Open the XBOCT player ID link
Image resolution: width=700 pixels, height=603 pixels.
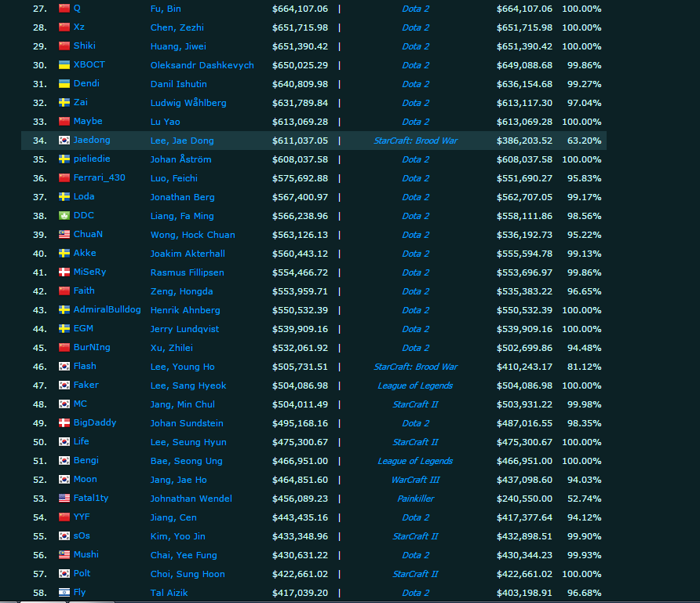[x=89, y=64]
